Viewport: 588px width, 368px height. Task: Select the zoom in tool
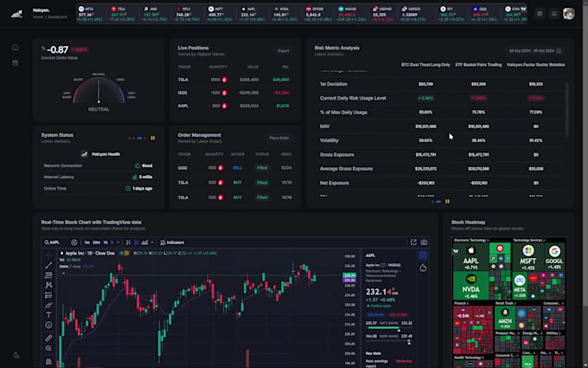point(48,348)
